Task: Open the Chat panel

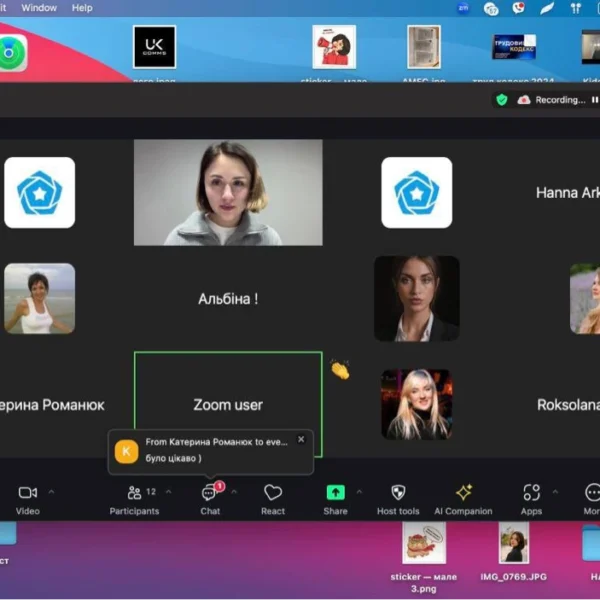Action: point(209,495)
